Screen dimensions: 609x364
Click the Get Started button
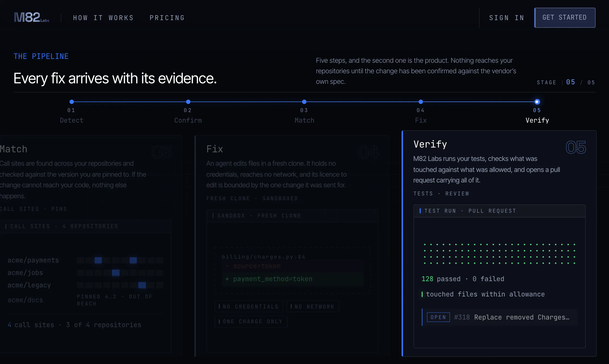[565, 18]
